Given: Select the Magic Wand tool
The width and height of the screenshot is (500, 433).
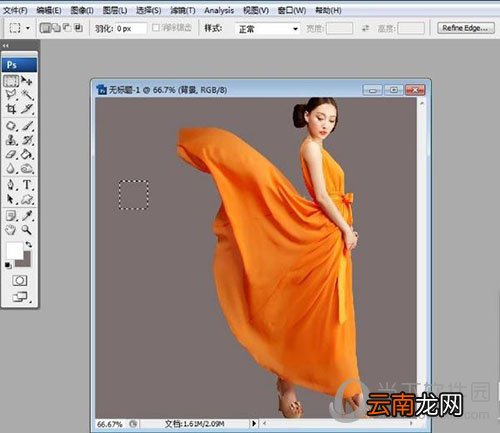Looking at the screenshot, I should coord(27,95).
